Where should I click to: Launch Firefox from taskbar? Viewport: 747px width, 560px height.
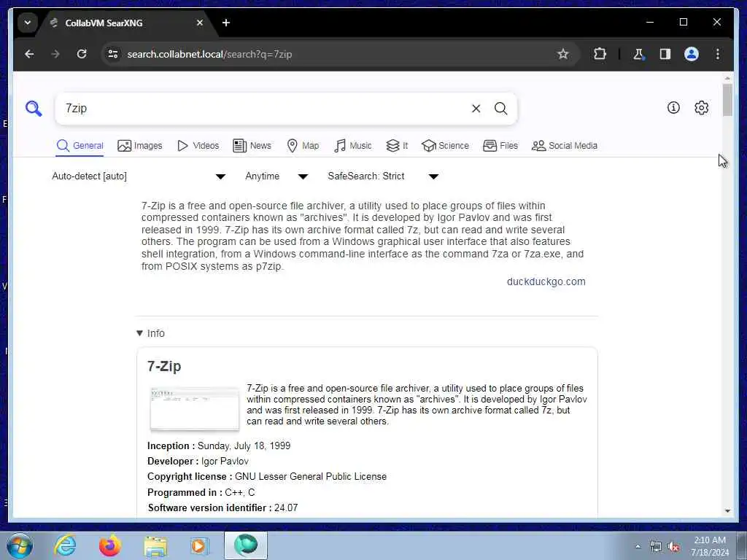click(x=109, y=545)
